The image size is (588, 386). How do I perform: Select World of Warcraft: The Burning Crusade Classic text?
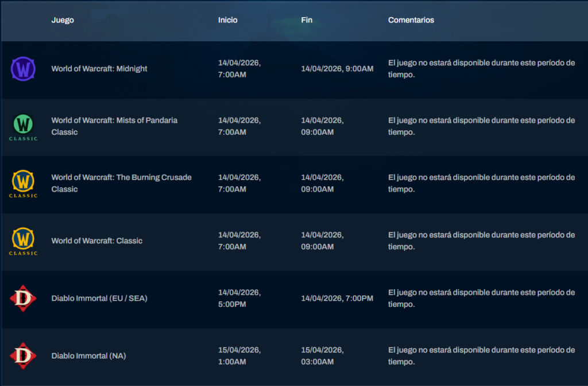[121, 184]
